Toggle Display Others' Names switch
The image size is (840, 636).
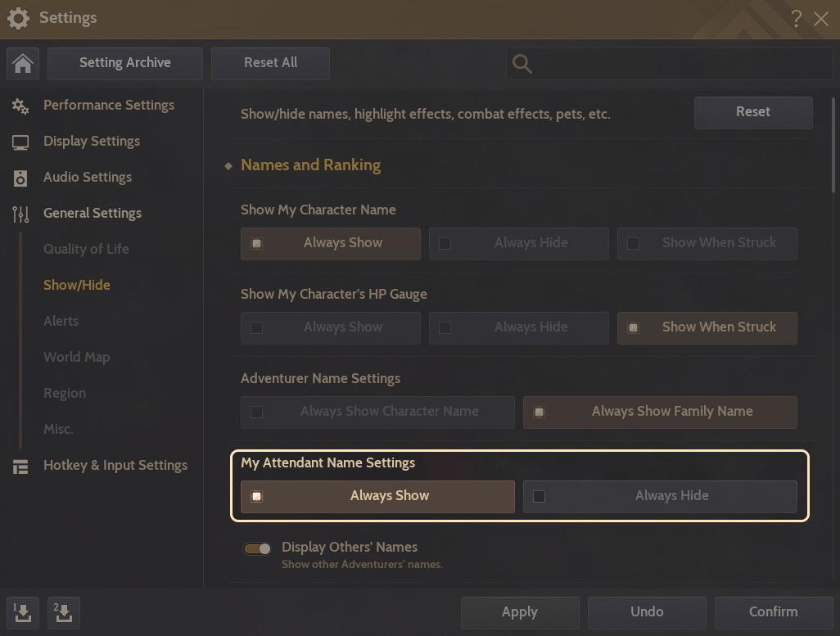(257, 548)
